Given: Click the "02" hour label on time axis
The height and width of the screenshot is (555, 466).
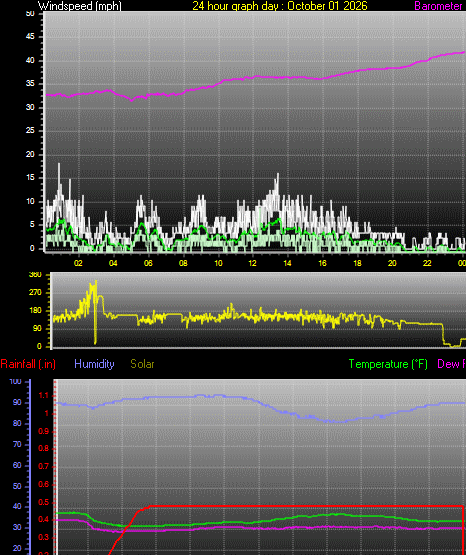Looking at the screenshot, I should click(x=78, y=263).
